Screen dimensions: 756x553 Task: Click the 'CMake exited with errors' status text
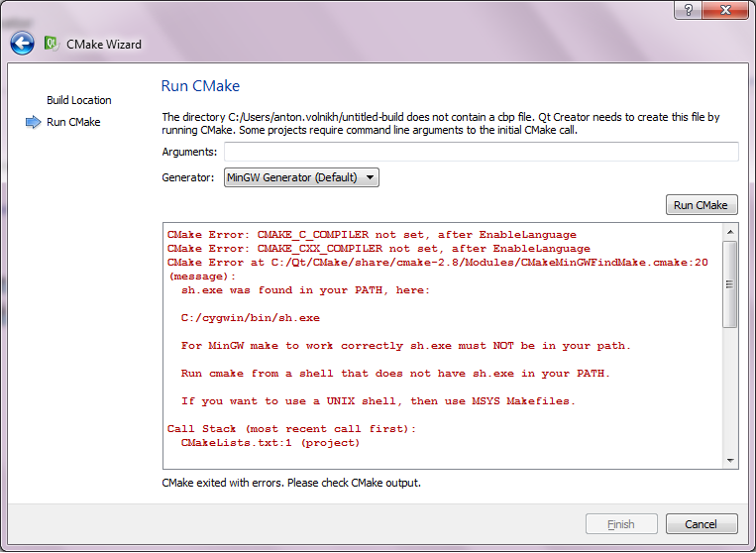291,483
